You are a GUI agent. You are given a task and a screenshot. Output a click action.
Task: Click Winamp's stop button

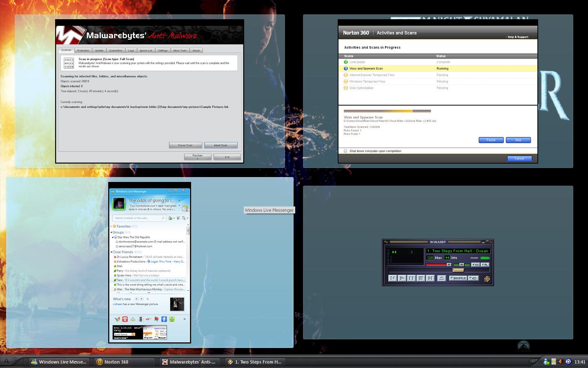(x=421, y=278)
